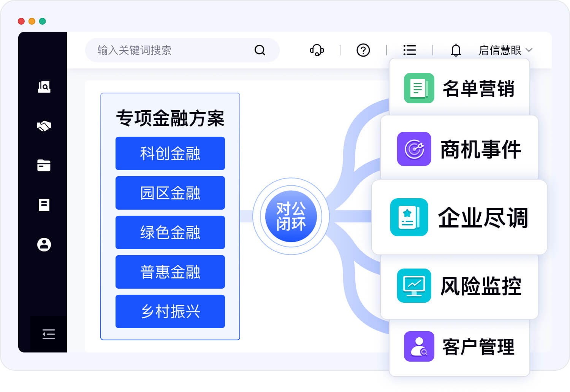Screen dimensions: 570x392
Task: Open the 风险监控 card label
Action: pos(481,286)
